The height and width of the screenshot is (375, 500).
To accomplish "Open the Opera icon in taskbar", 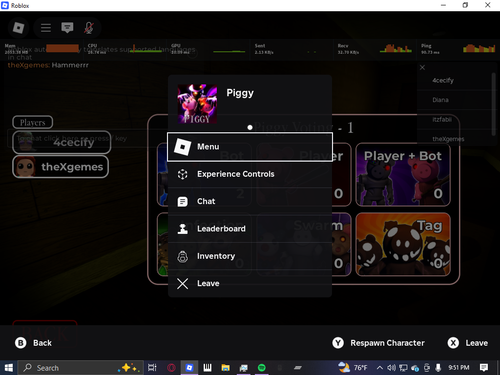I will [x=171, y=368].
